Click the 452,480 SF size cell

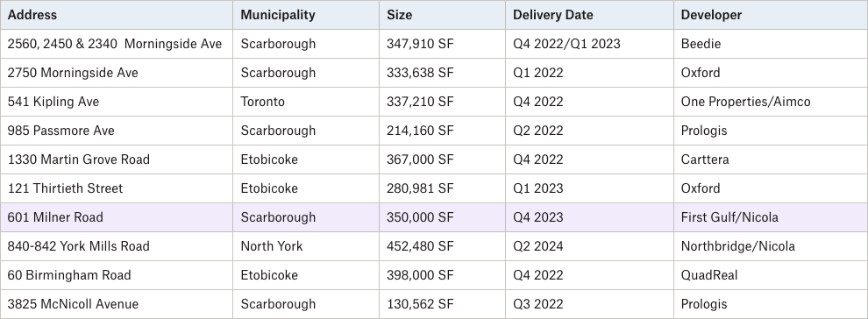click(x=442, y=246)
